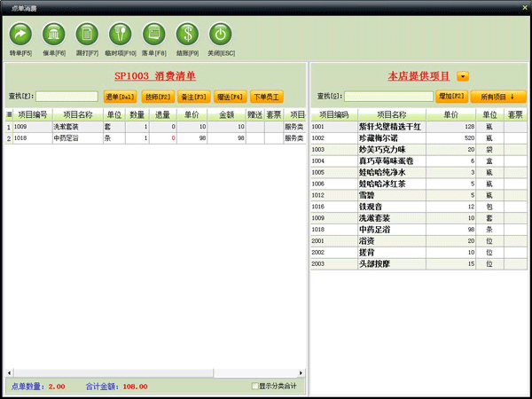Open 结账 [F9] checkout dollar icon
532x399 pixels.
[186, 34]
